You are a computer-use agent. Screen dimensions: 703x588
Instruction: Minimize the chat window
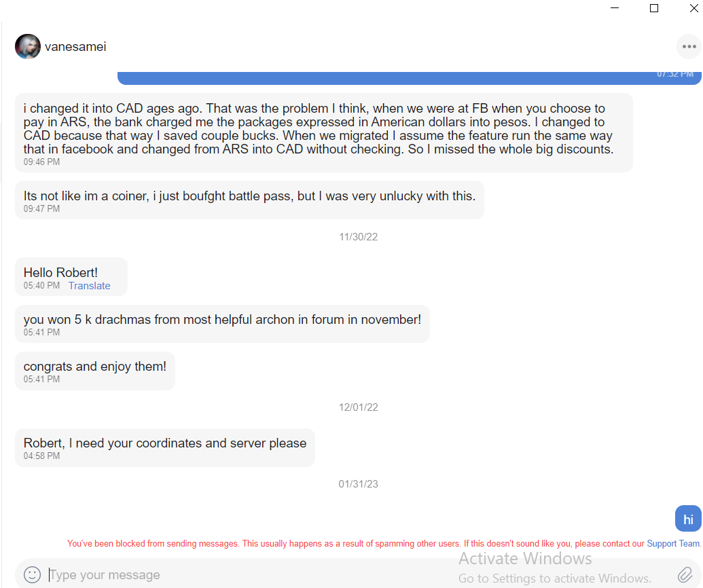[615, 8]
